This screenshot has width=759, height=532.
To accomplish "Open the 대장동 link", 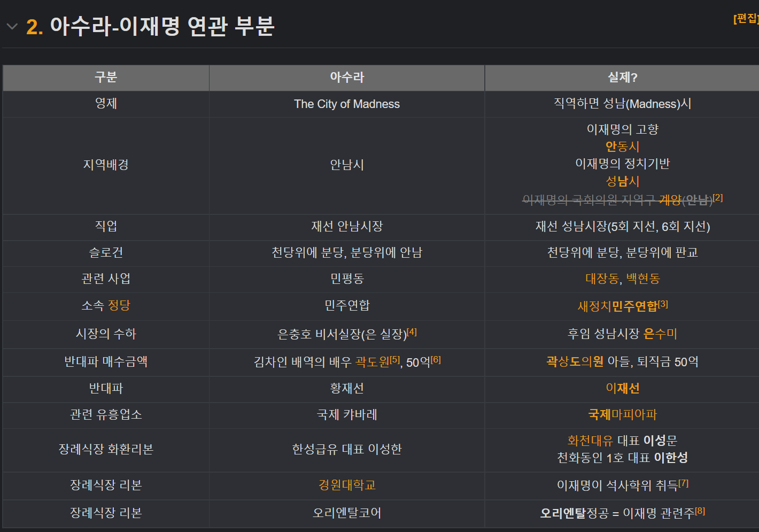I will (x=602, y=279).
